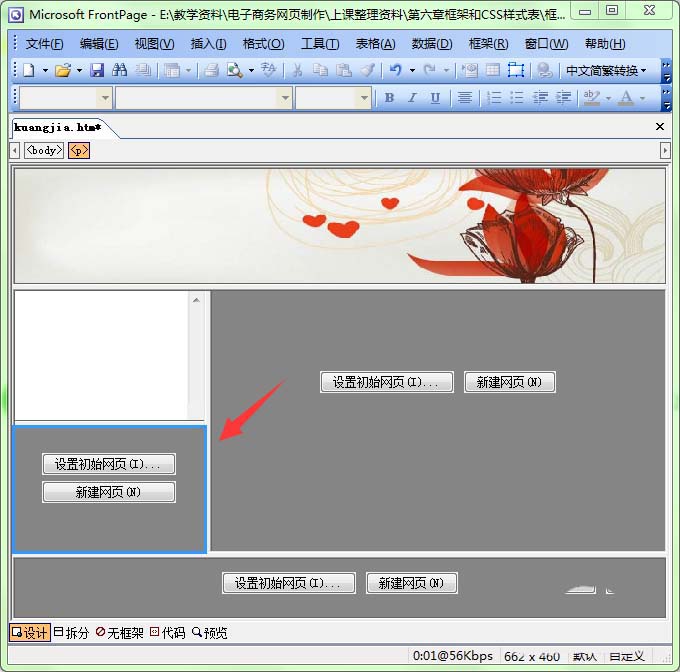Viewport: 680px width, 672px height.
Task: Open Find with the binoculars icon
Action: (119, 70)
